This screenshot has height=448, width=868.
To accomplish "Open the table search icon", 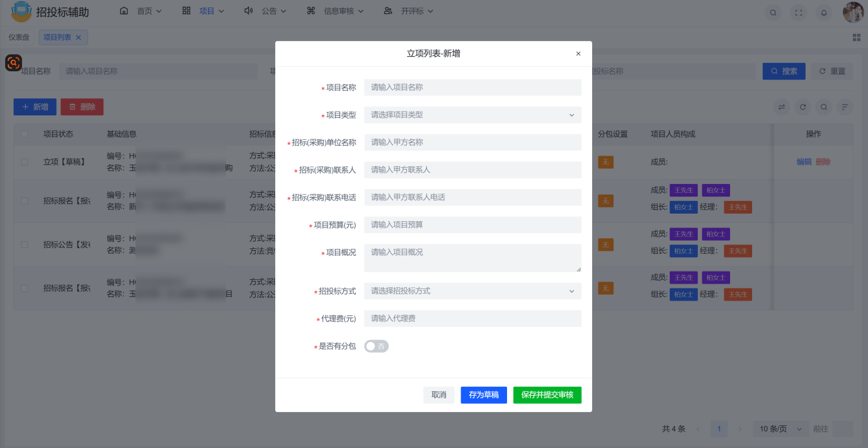I will tap(823, 107).
